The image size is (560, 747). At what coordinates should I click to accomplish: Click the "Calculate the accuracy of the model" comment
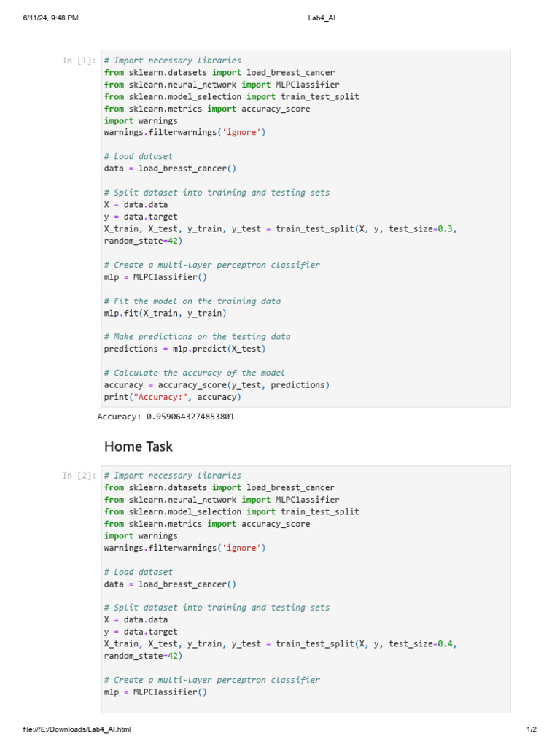click(x=195, y=373)
